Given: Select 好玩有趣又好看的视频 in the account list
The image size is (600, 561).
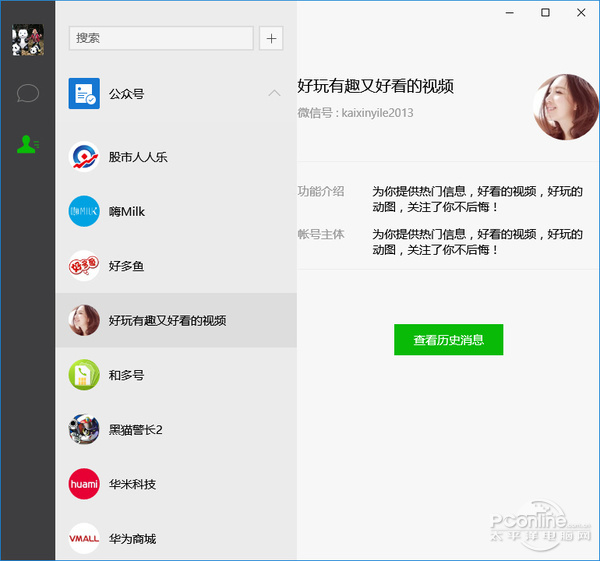Looking at the screenshot, I should (x=176, y=320).
